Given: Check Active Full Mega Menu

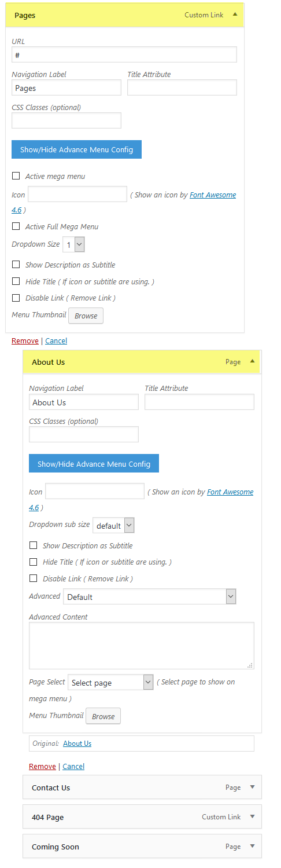Looking at the screenshot, I should pyautogui.click(x=16, y=226).
